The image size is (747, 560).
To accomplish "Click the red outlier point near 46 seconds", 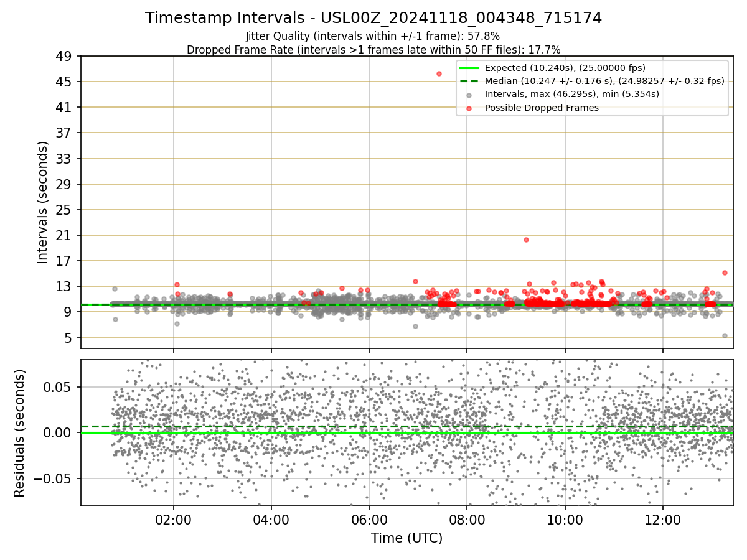I will [439, 73].
